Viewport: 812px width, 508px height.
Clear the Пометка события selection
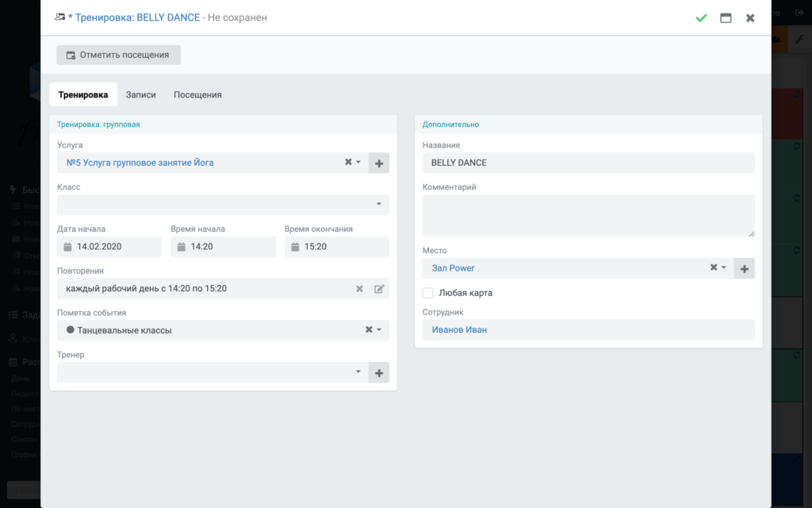(369, 329)
